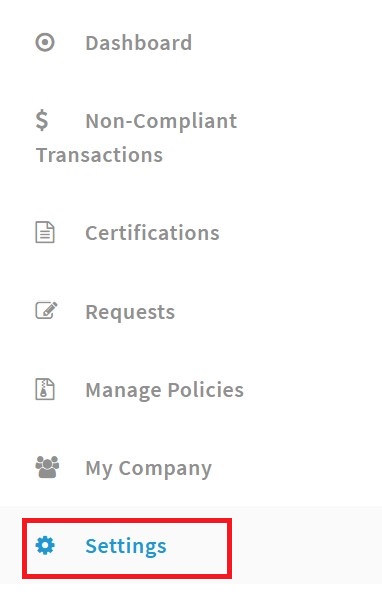Select the blue Settings text
382x600 pixels.
[x=126, y=546]
